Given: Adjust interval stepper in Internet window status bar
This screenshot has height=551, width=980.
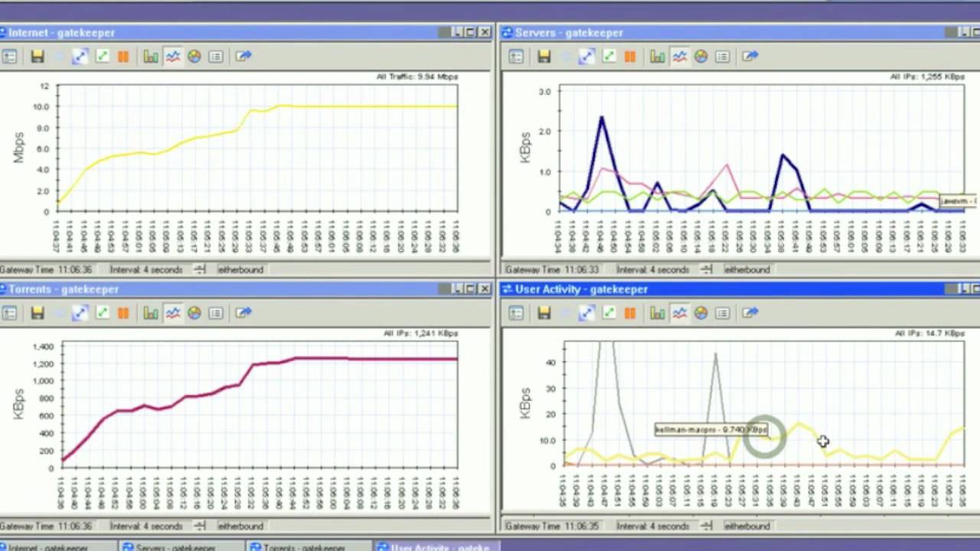Looking at the screenshot, I should [200, 269].
